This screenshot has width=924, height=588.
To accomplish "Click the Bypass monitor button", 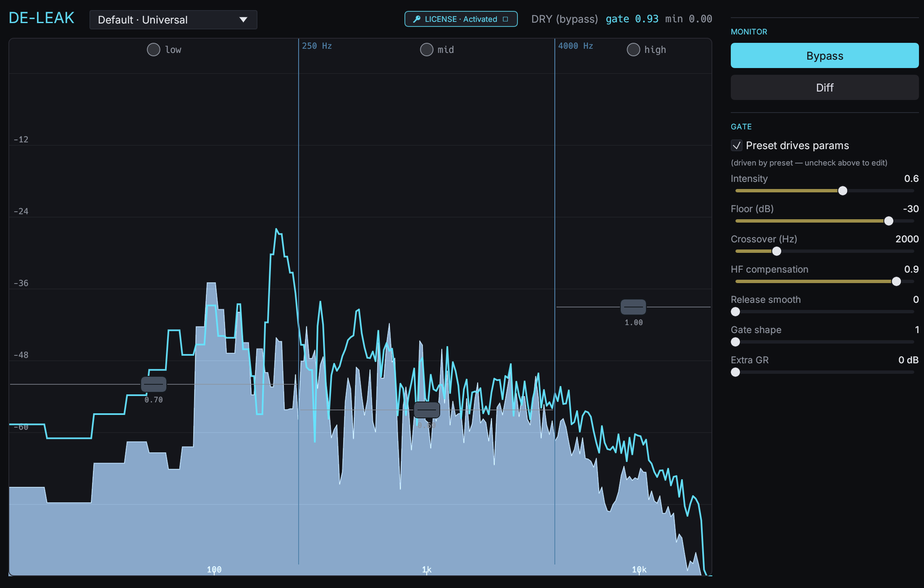I will pyautogui.click(x=825, y=55).
